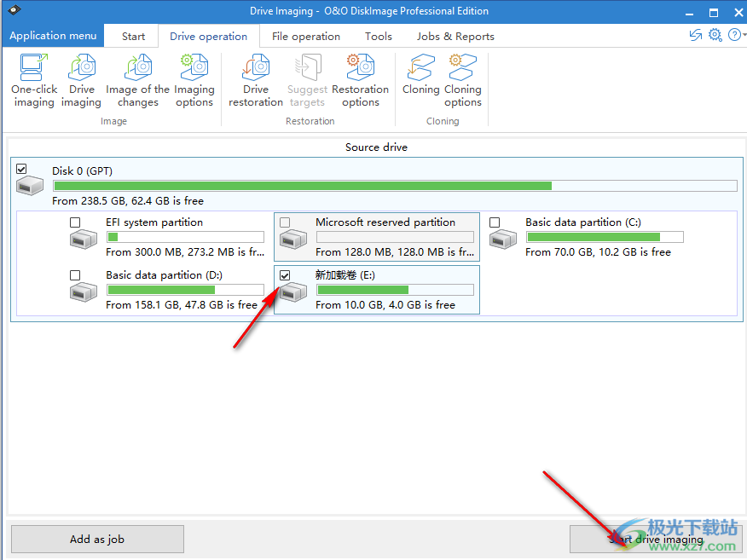Toggle the Disk 0 (GPT) checkbox
Viewport: 747px width, 560px height.
point(21,169)
